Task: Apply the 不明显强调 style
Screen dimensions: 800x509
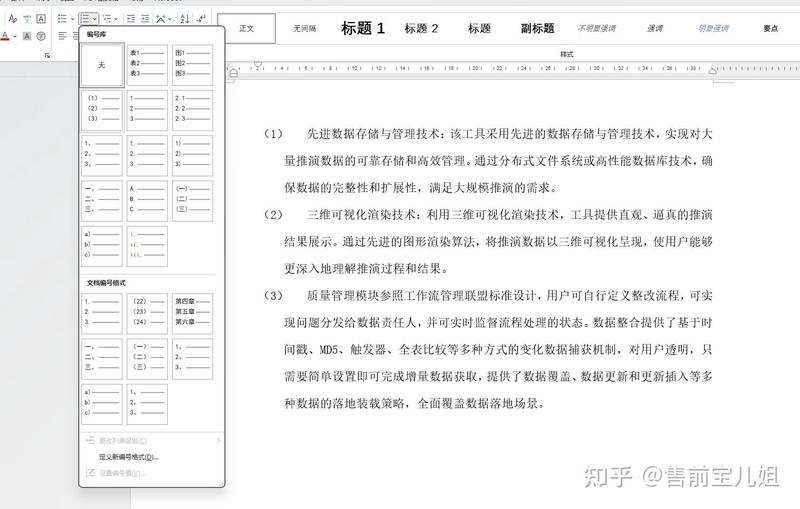Action: click(596, 29)
